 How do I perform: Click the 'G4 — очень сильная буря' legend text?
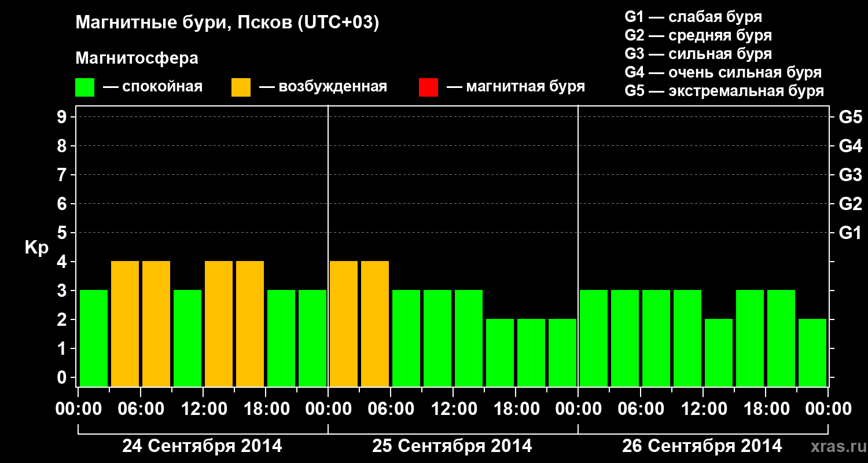723,72
